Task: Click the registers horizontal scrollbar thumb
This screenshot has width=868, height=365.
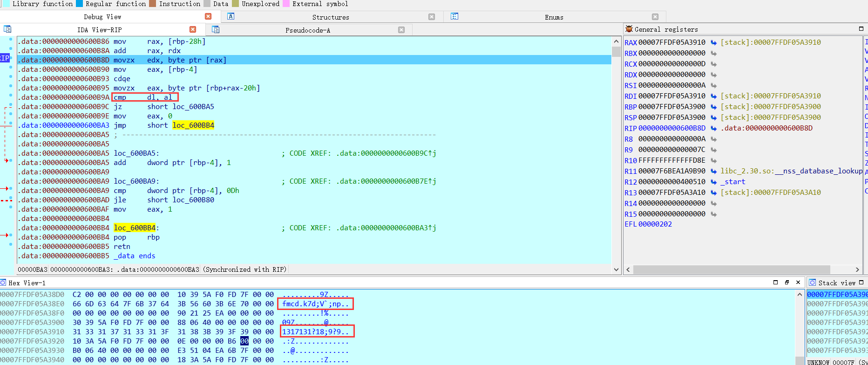Action: coord(732,269)
